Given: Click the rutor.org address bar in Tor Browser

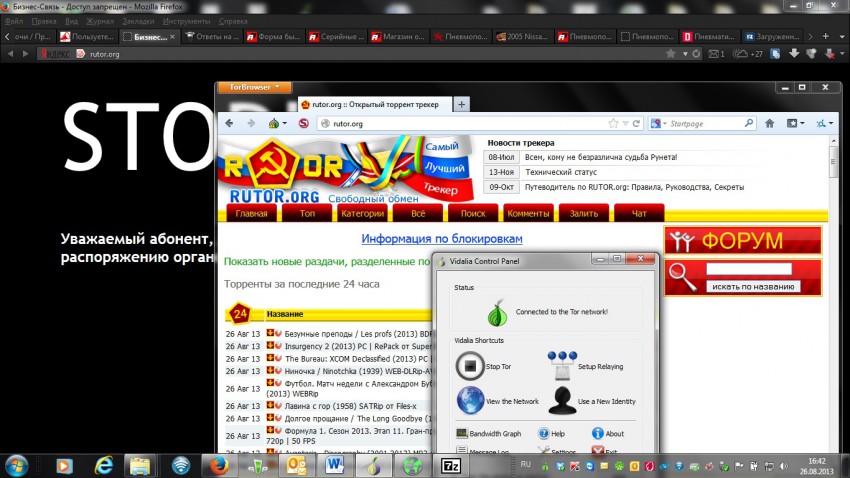Looking at the screenshot, I should point(460,124).
